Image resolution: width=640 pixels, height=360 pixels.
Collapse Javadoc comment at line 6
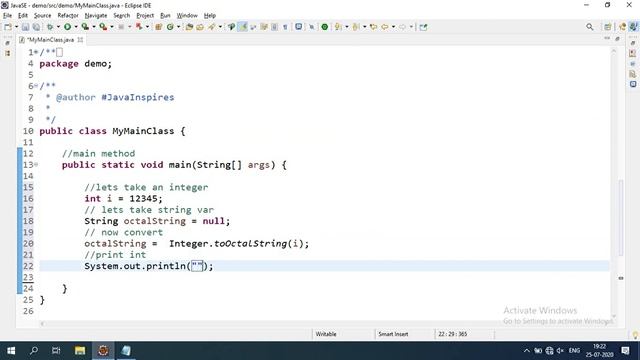click(36, 86)
